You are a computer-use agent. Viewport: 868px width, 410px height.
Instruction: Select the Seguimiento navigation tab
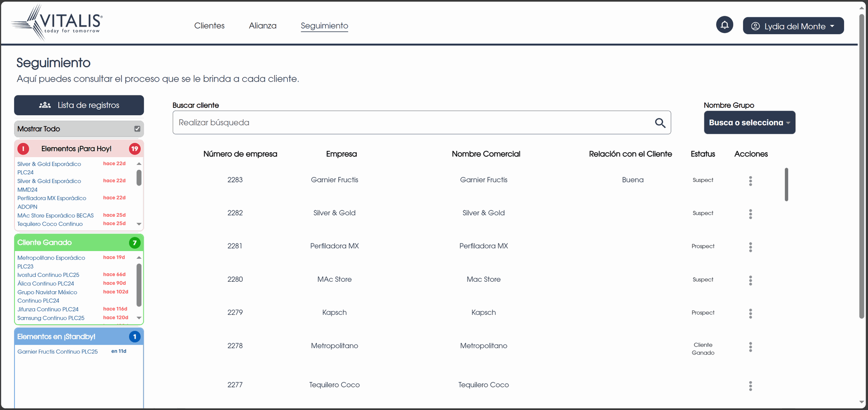point(324,26)
